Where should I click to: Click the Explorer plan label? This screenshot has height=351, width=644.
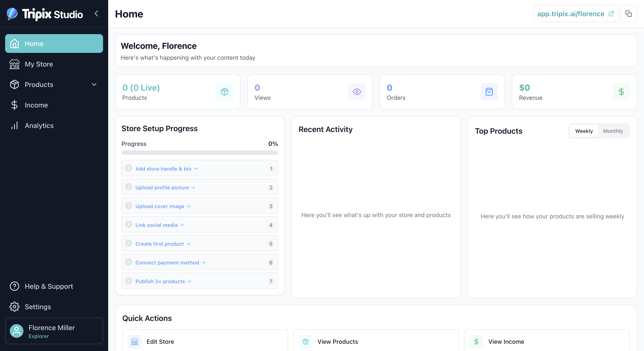[39, 336]
